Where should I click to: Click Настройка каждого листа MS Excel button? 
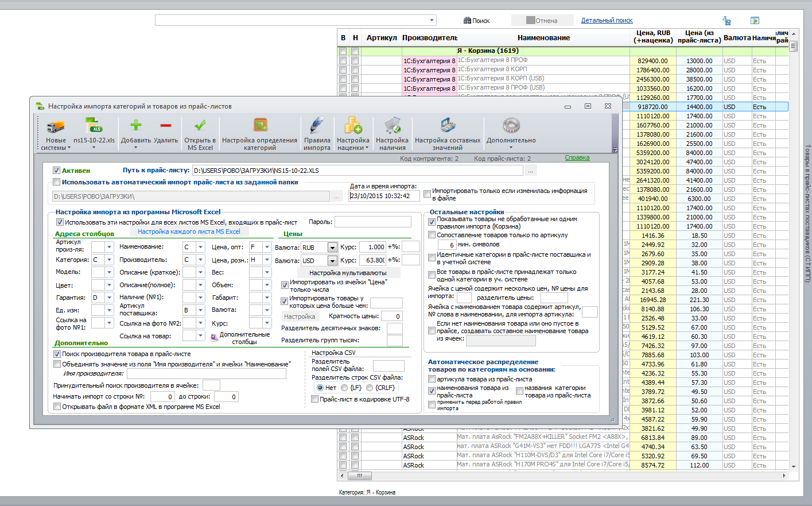(189, 231)
